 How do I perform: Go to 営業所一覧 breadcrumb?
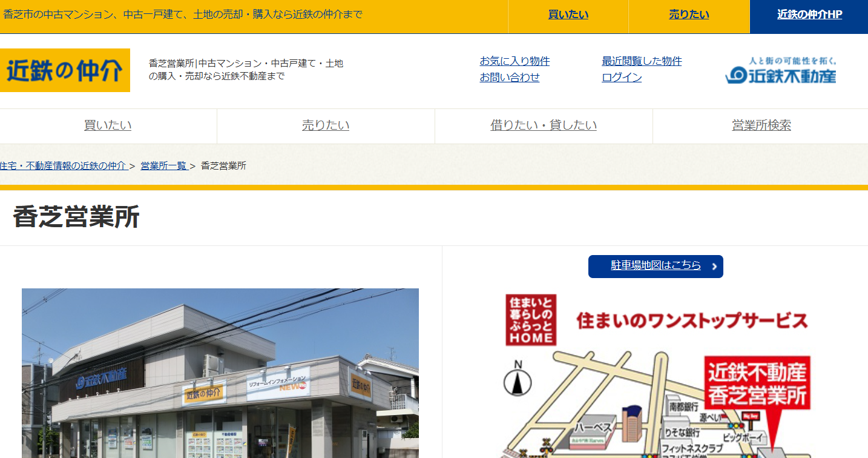163,165
